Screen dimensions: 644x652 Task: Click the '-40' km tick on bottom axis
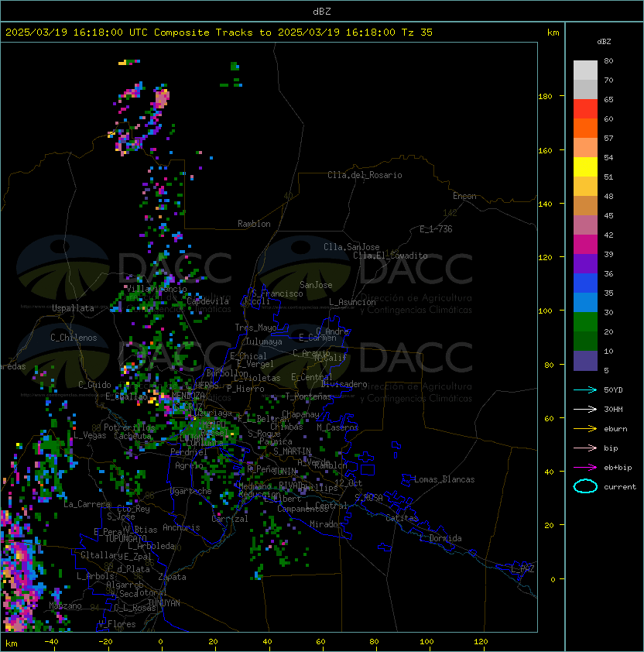(52, 642)
